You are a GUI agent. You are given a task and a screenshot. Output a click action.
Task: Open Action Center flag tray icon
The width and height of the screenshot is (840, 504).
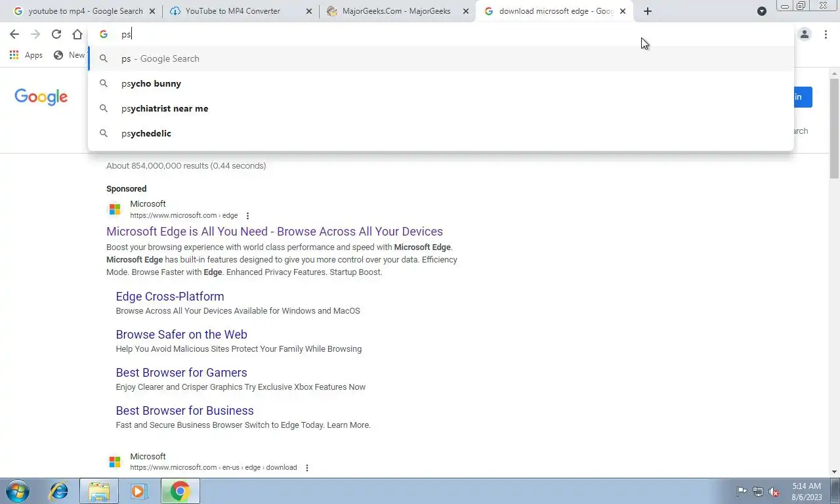pos(742,492)
